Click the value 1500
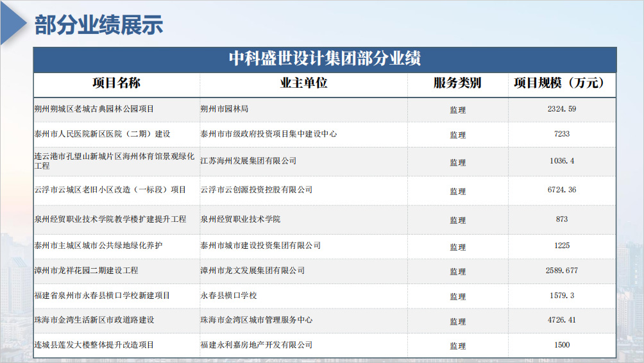Viewport: 644px width, 363px height. pos(561,345)
